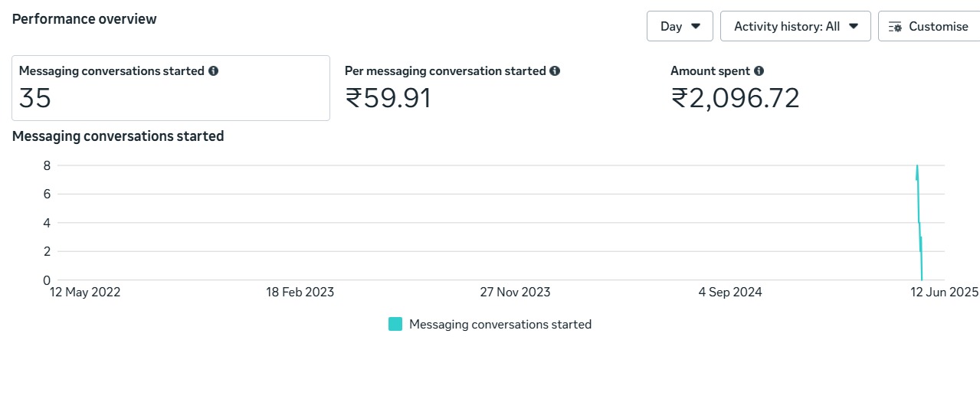The image size is (980, 412).
Task: Click the chart line peak near 8
Action: tap(917, 166)
